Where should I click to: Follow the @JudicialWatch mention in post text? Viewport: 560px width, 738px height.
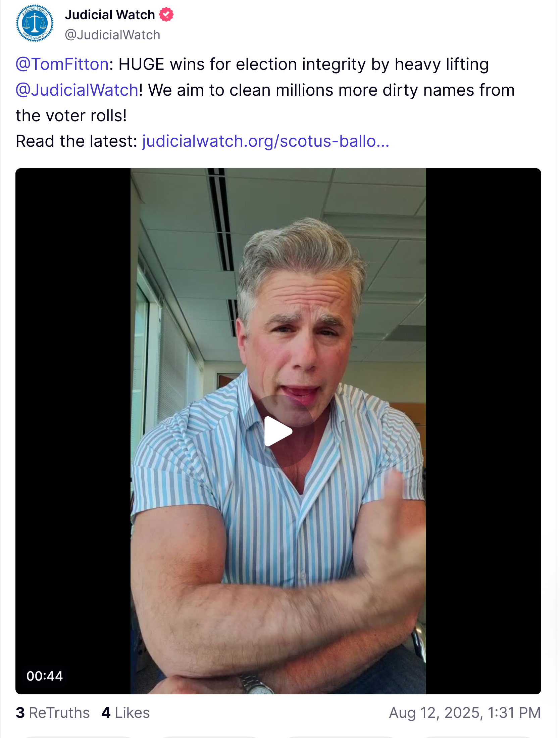tap(77, 90)
